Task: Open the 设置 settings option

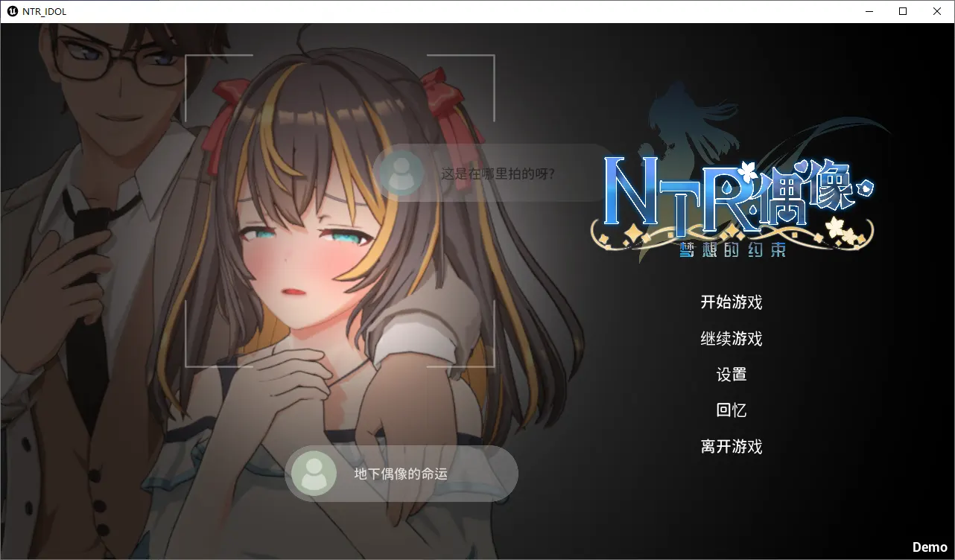Action: pyautogui.click(x=730, y=375)
